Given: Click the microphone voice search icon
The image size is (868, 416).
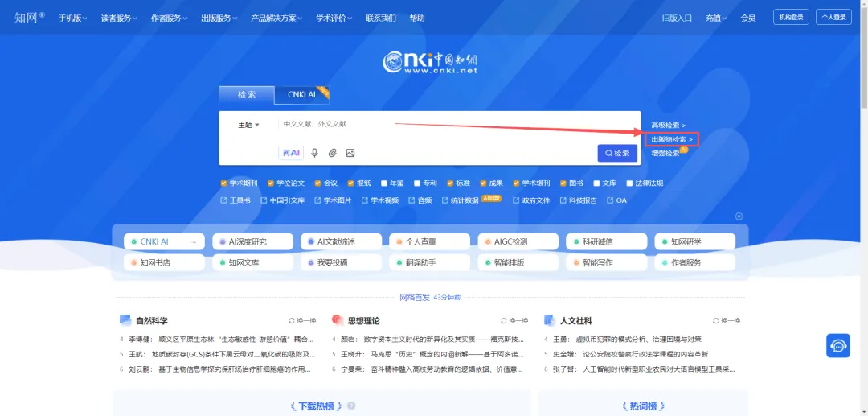Looking at the screenshot, I should pyautogui.click(x=314, y=153).
